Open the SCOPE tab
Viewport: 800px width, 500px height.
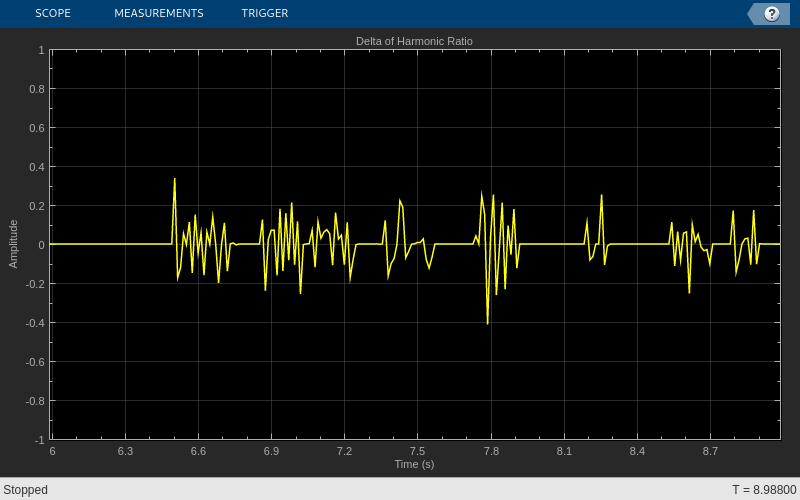point(53,13)
